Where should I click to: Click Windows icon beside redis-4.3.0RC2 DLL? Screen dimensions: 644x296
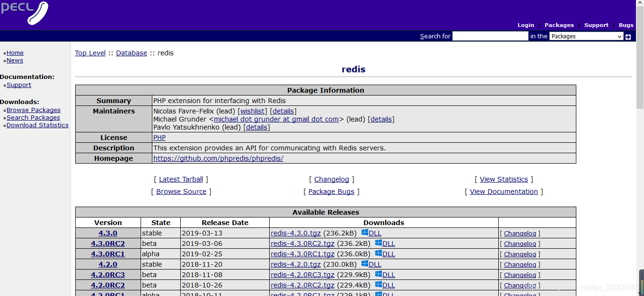pyautogui.click(x=379, y=243)
